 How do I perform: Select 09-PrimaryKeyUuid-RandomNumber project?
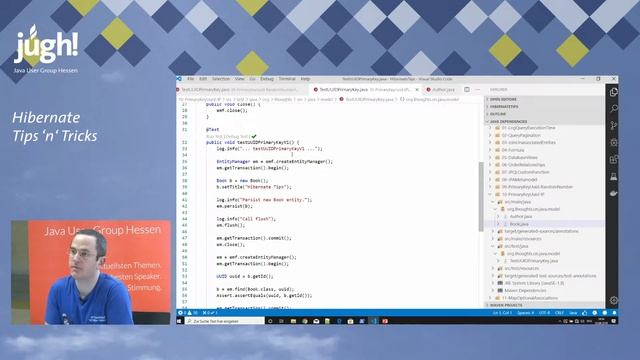pyautogui.click(x=537, y=187)
